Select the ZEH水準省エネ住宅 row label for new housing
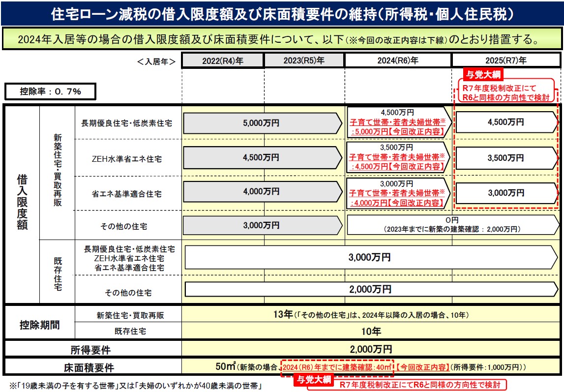Screen dimensions: 564x392 click(x=126, y=158)
